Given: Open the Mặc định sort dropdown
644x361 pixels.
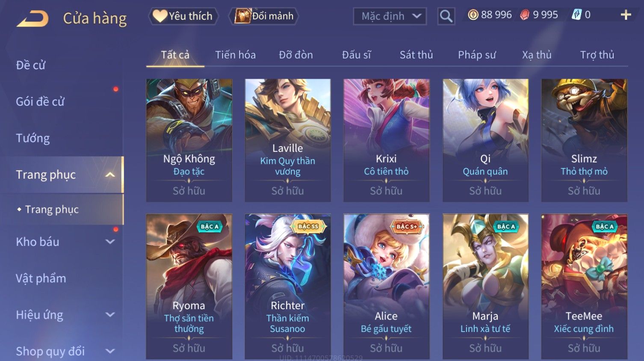Looking at the screenshot, I should tap(390, 16).
